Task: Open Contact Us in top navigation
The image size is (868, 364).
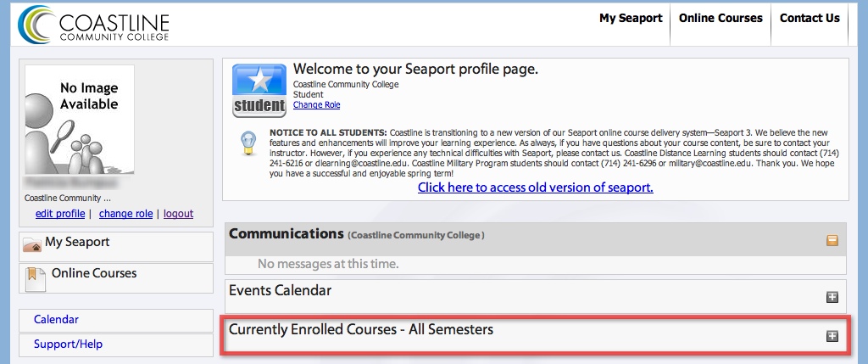Action: click(810, 19)
